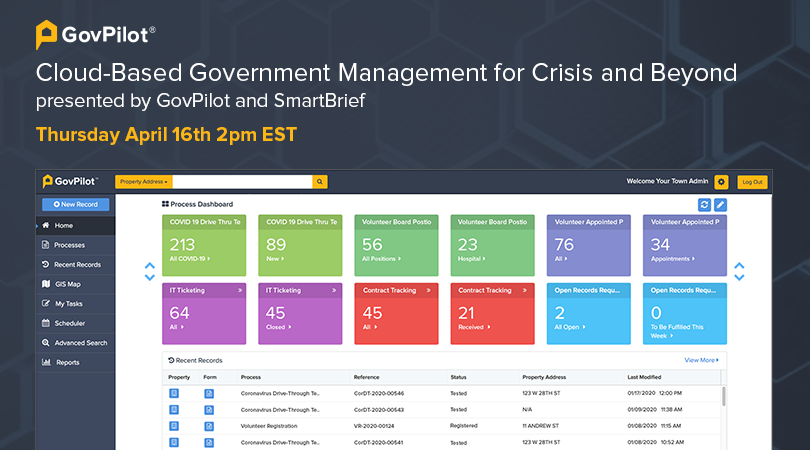
Task: Expand IT Ticketing tile showing 64
Action: coord(240,290)
